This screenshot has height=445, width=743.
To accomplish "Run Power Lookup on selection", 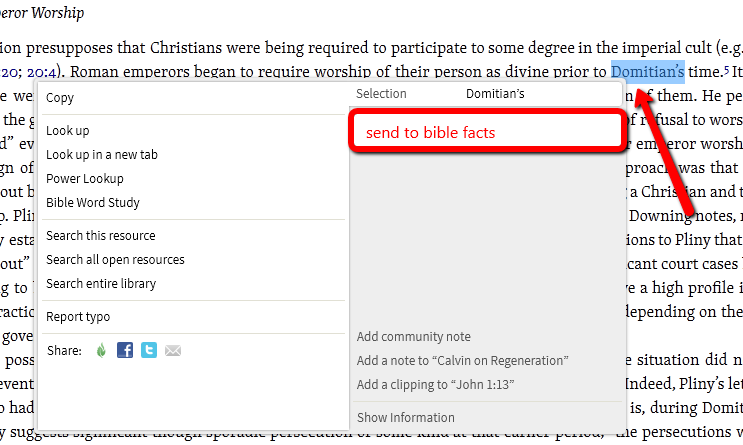I will [x=85, y=179].
